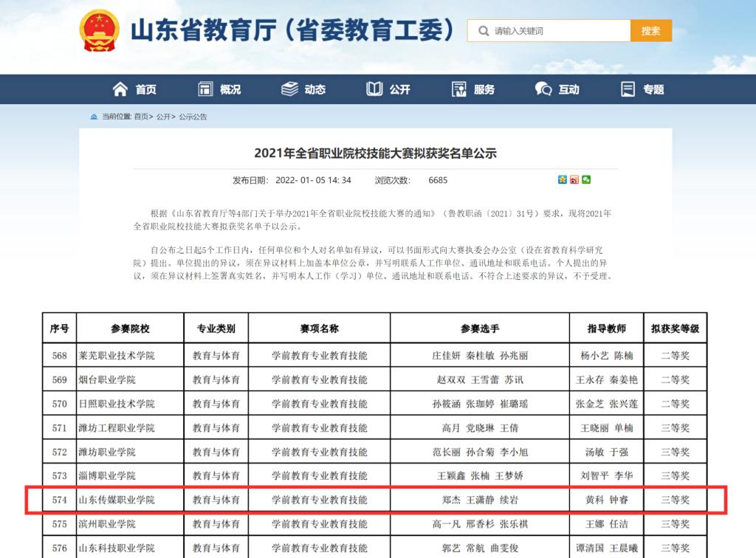Click the 首页 breadcrumb link
Image resolution: width=756 pixels, height=558 pixels.
[x=141, y=117]
